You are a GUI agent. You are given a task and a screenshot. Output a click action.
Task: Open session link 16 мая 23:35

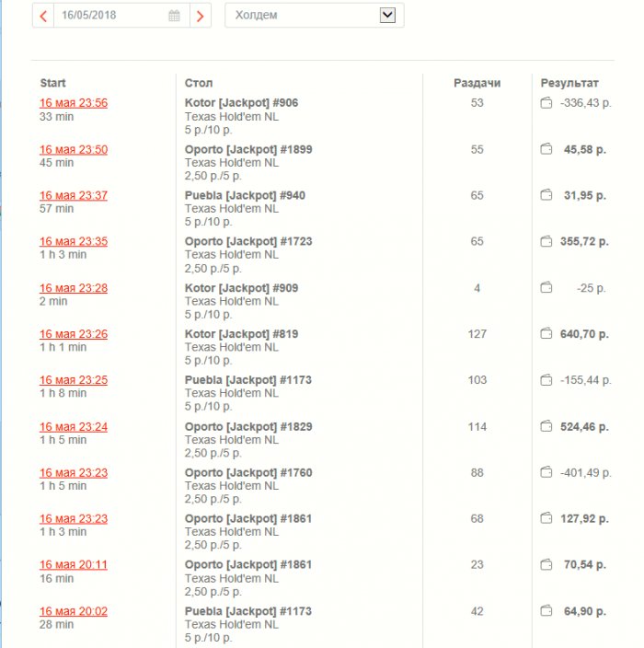(74, 241)
